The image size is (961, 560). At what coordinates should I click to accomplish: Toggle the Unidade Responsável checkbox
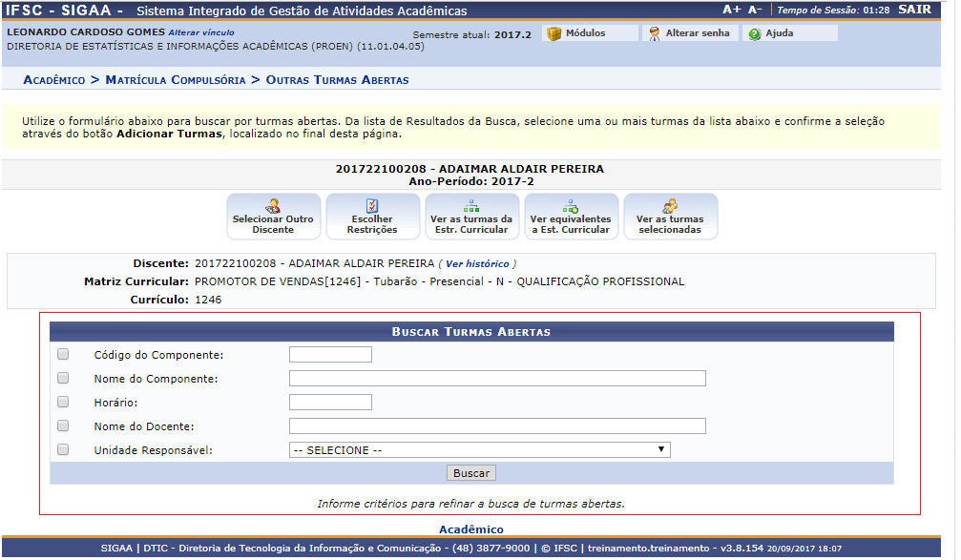pyautogui.click(x=63, y=449)
